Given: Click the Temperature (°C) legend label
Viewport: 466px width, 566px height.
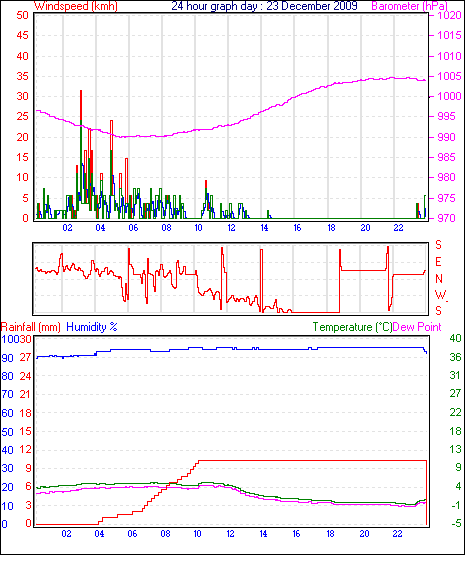Looking at the screenshot, I should 352,327.
